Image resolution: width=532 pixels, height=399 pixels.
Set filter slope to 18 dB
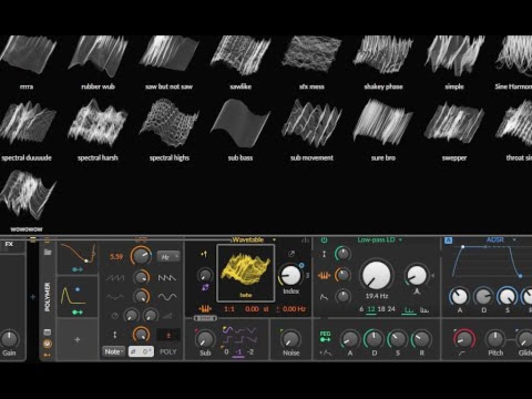click(x=381, y=309)
